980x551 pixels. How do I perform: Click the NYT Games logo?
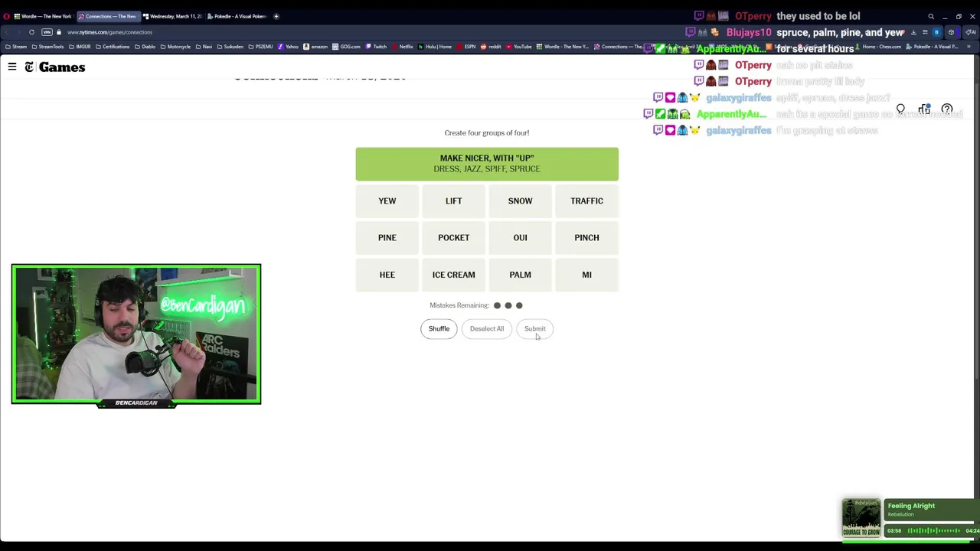click(x=54, y=67)
